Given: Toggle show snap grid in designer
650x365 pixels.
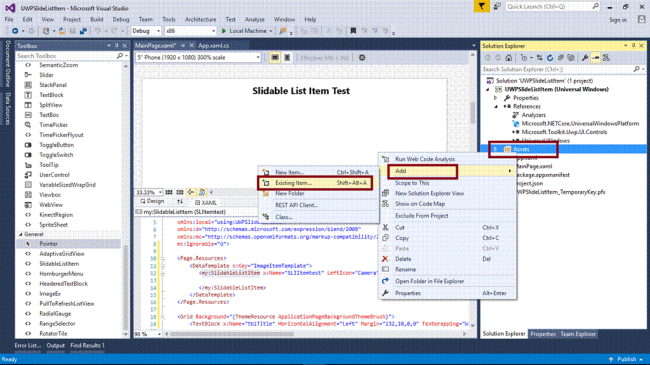Looking at the screenshot, I should click(x=169, y=192).
